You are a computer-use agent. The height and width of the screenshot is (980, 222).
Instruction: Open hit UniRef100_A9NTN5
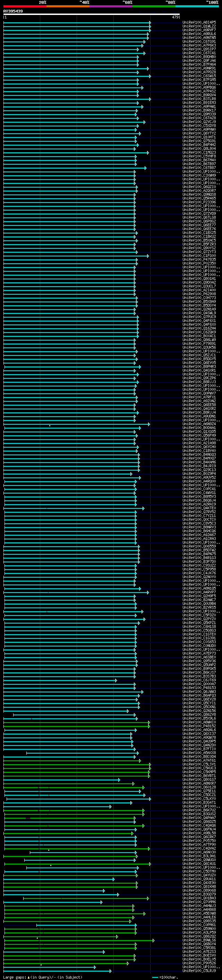(199, 38)
